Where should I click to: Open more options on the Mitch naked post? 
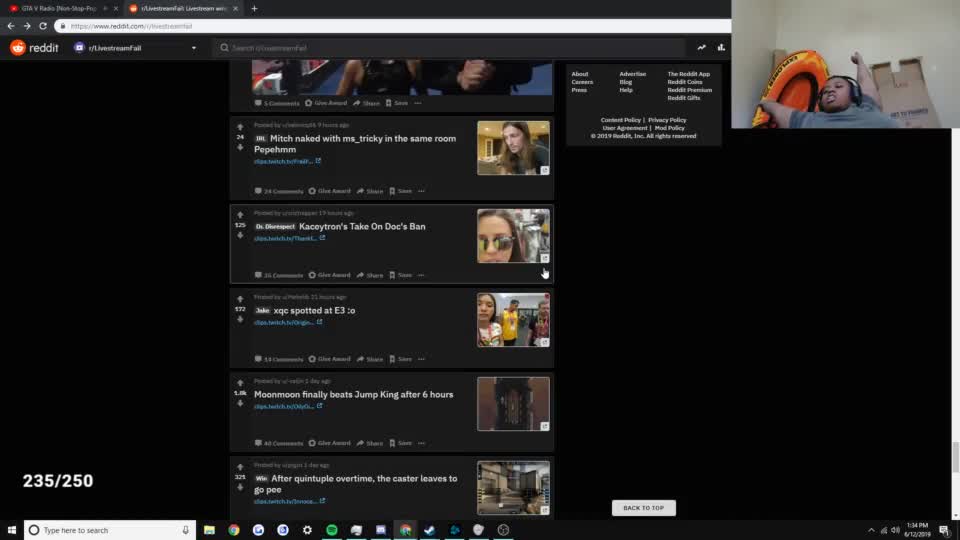pos(421,191)
